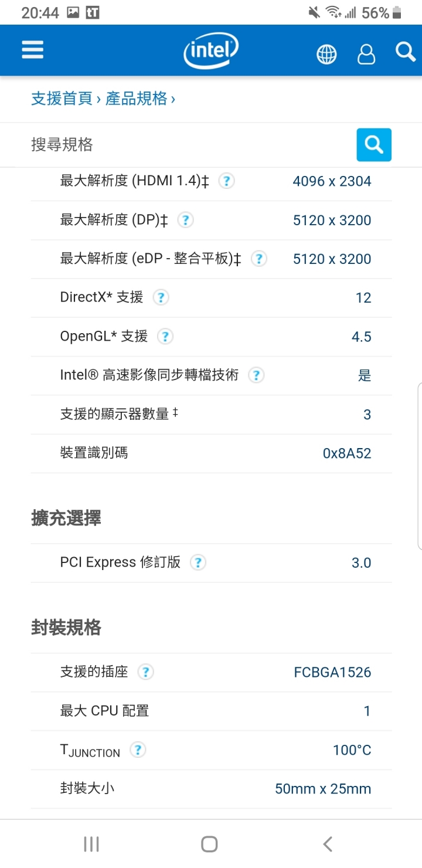Go to 支援首頁 breadcrumb link
Image resolution: width=422 pixels, height=868 pixels.
coord(62,99)
